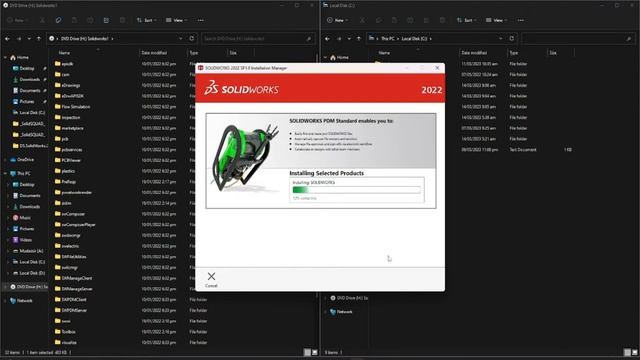Image resolution: width=640 pixels, height=360 pixels.
Task: Click Rename icon in DVD Drive window toolbar
Action: point(90,20)
